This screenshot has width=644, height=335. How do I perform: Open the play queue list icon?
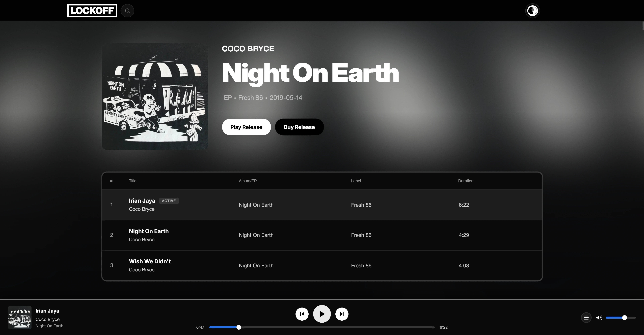pyautogui.click(x=586, y=318)
